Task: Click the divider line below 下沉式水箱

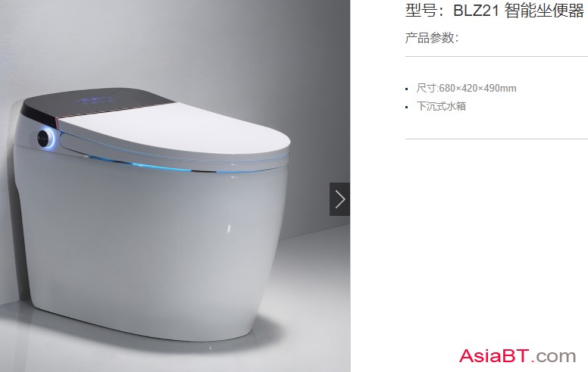Action: tap(496, 139)
